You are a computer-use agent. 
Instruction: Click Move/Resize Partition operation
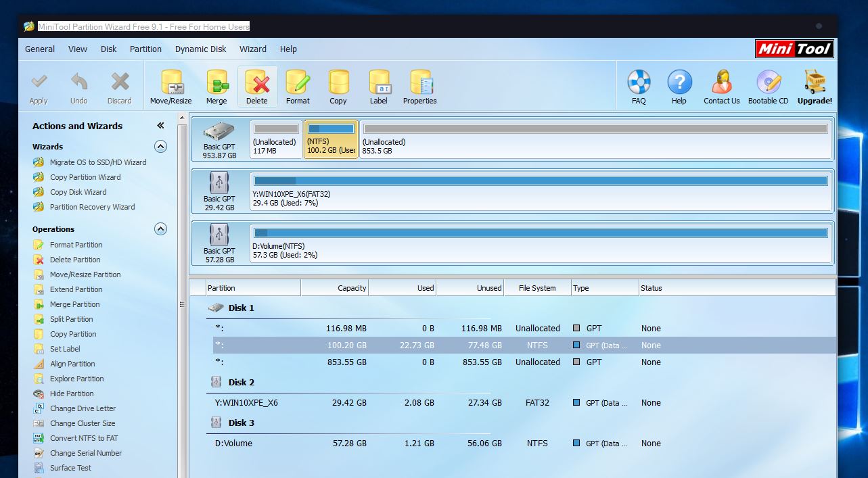[x=85, y=274]
